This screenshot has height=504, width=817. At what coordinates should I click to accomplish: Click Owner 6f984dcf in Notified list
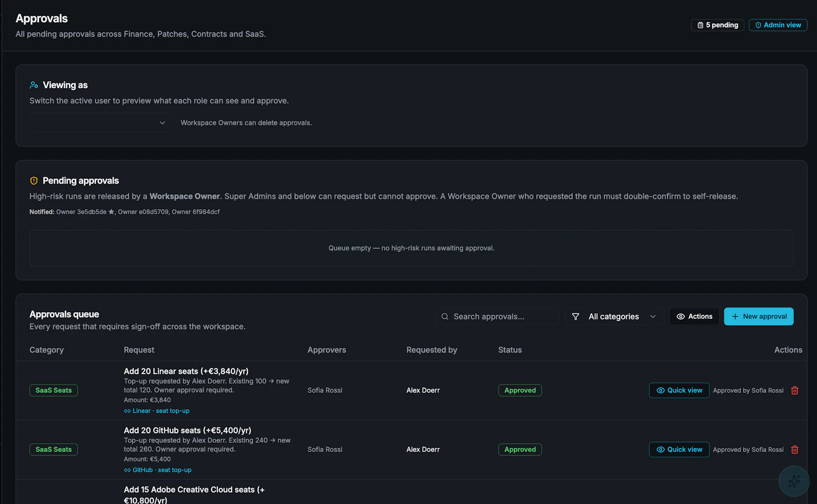196,212
